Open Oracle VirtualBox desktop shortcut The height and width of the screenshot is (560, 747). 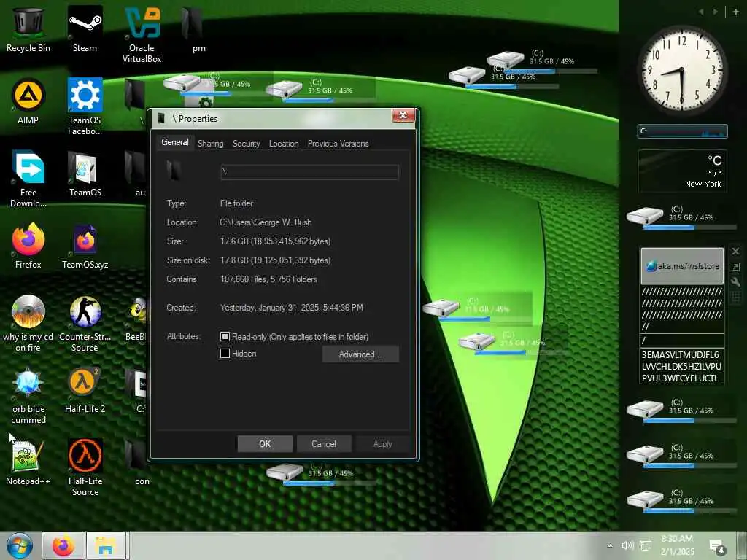click(142, 35)
